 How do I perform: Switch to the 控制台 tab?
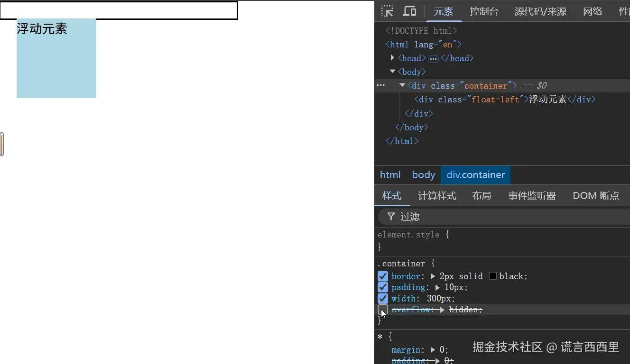[484, 11]
